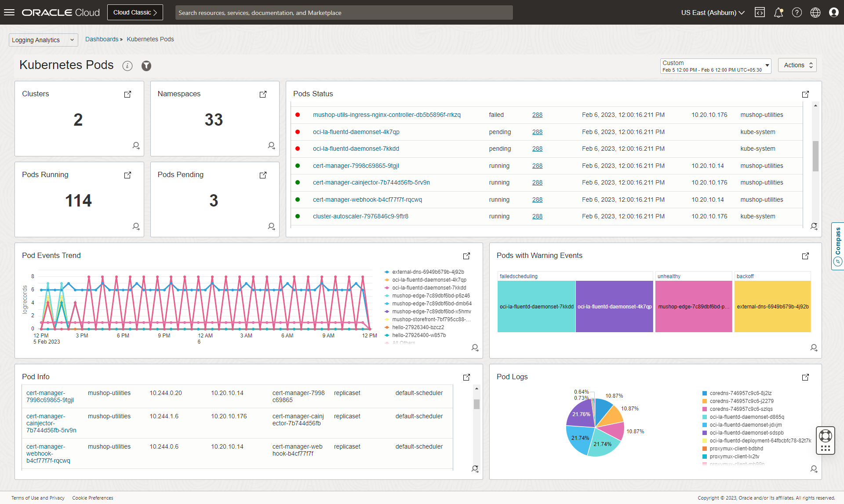Open the Custom time range dropdown
The height and width of the screenshot is (504, 844).
tap(715, 66)
